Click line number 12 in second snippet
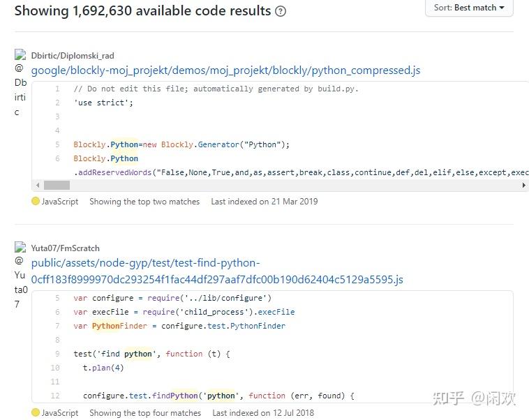This screenshot has height=420, width=529. coord(55,396)
